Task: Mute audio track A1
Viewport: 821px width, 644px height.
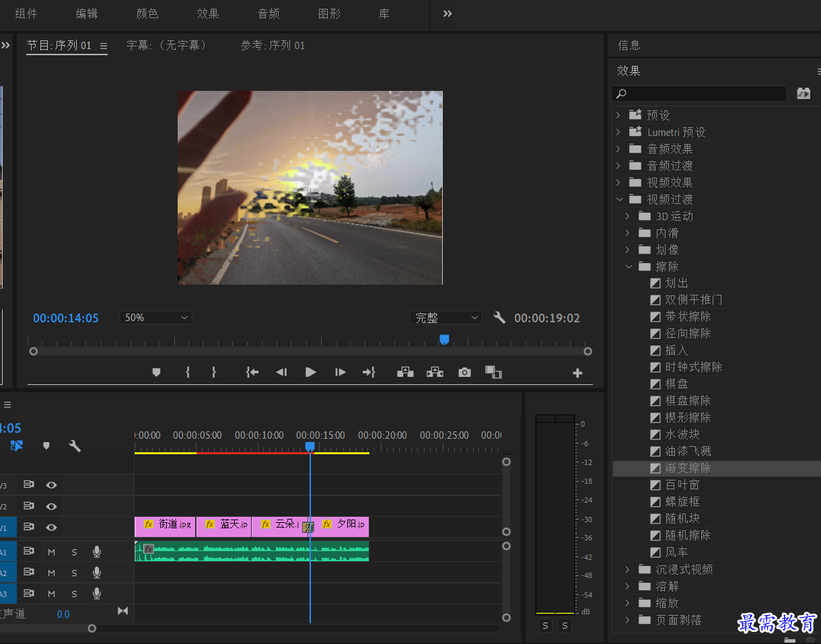Action: coord(52,552)
